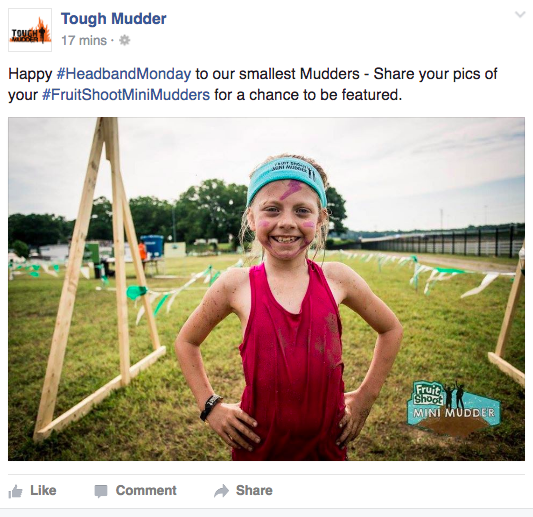Click the Share text button
533x517 pixels.
[x=254, y=490]
